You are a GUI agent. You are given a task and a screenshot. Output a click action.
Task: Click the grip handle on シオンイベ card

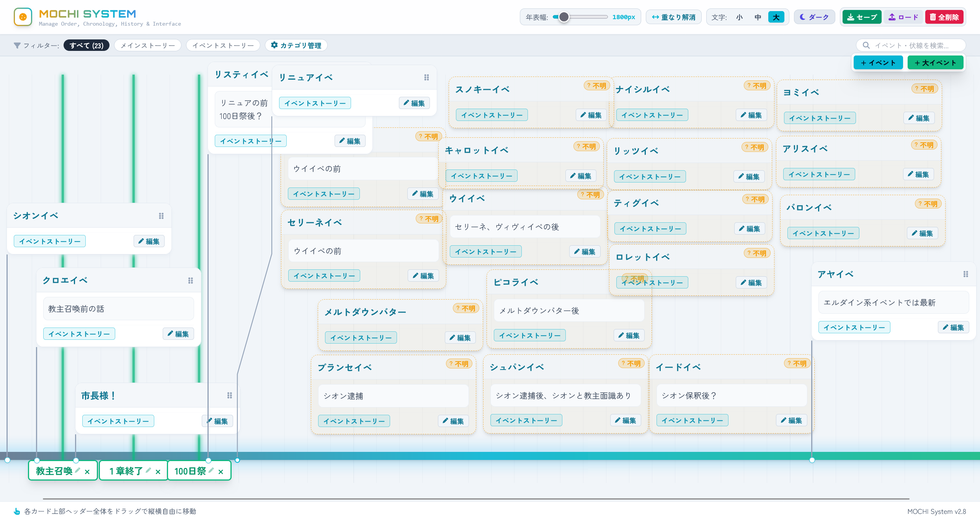click(x=161, y=216)
